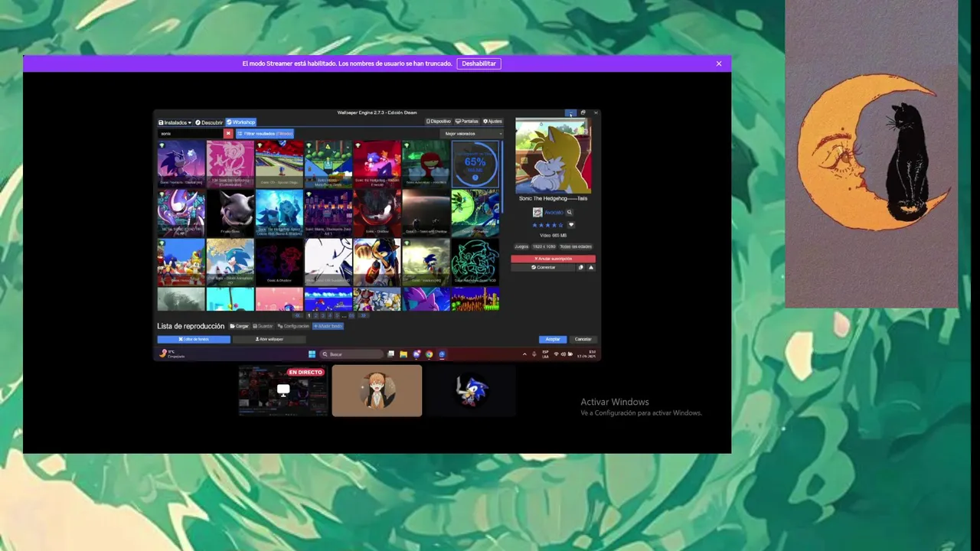Open Discord icon in shared taskbar
This screenshot has width=980, height=551.
tap(416, 354)
